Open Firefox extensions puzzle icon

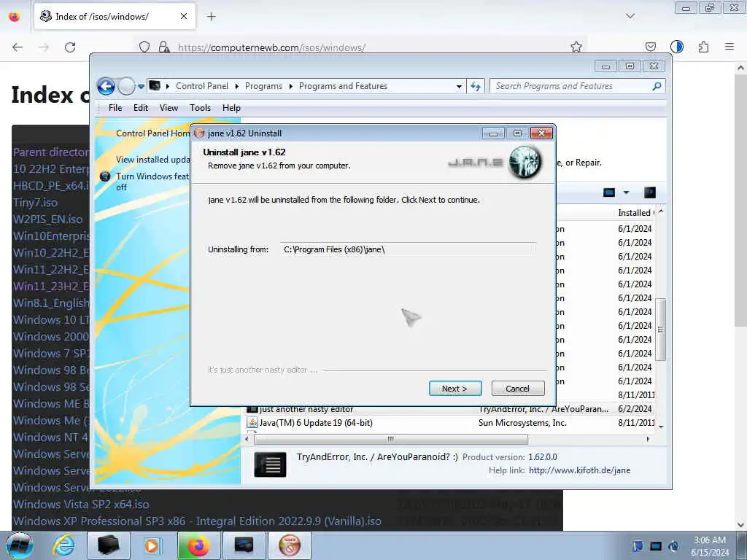[x=704, y=47]
